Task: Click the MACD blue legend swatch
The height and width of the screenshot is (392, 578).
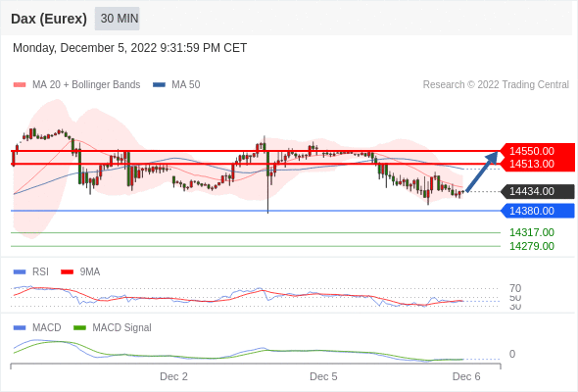Action: (20, 328)
